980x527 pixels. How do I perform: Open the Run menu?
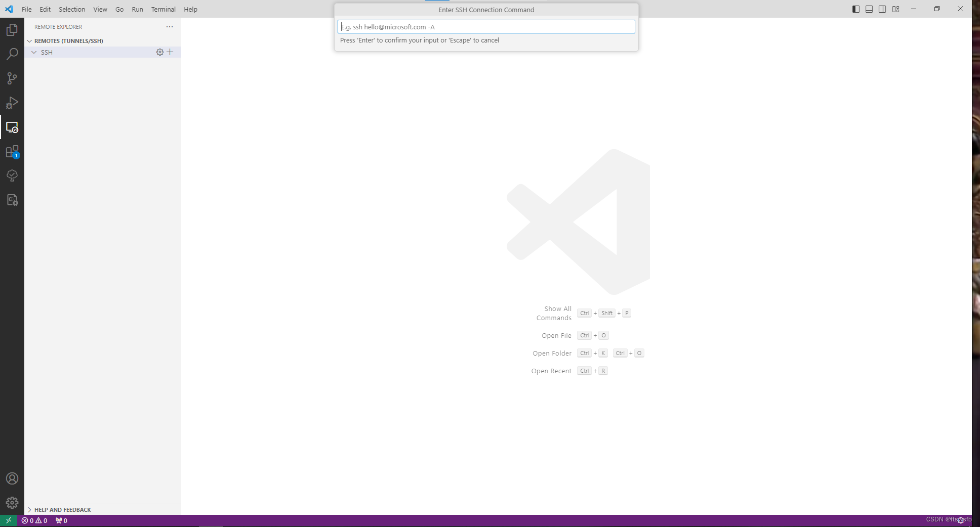[x=137, y=9]
